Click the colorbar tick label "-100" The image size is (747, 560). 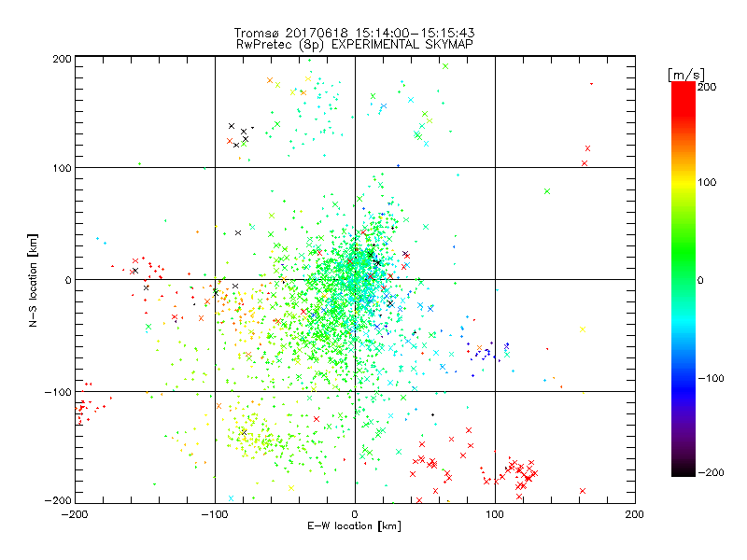coord(711,379)
